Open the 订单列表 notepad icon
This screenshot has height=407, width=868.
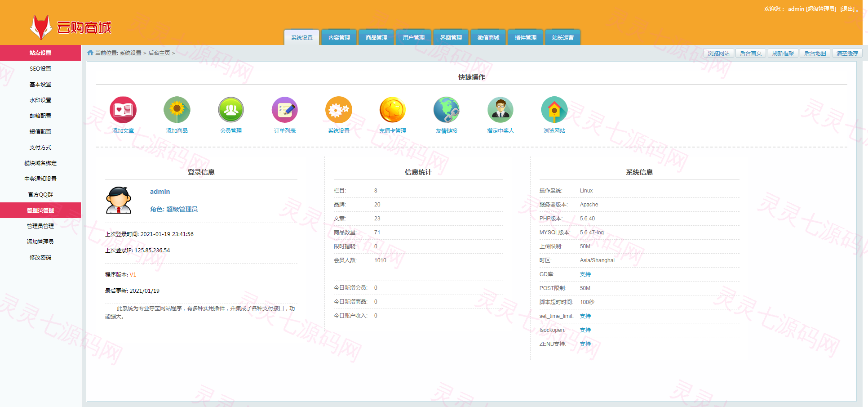(x=285, y=110)
